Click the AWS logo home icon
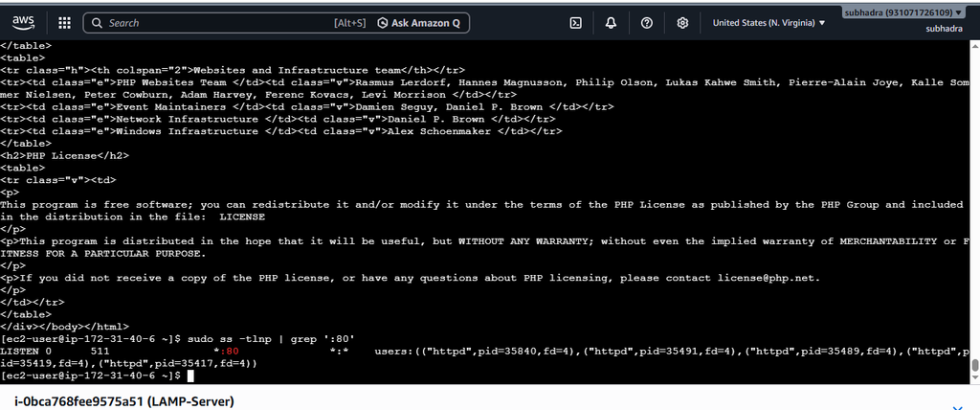The width and height of the screenshot is (980, 410). (23, 23)
